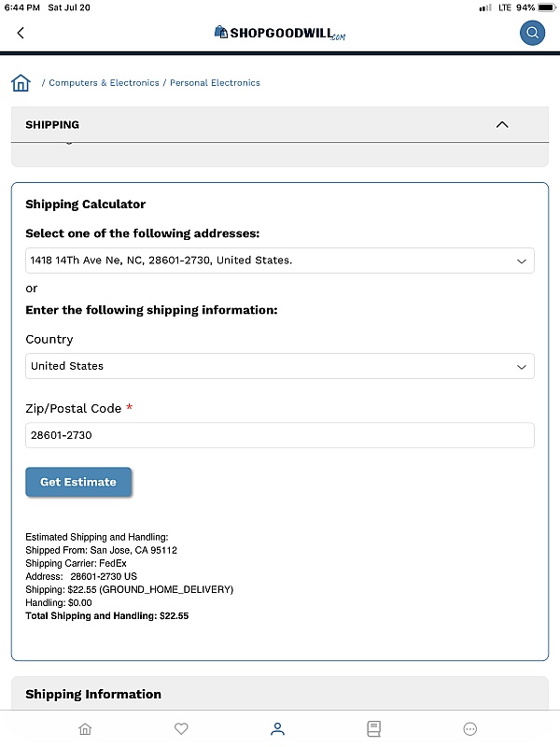560x747 pixels.
Task: Click the Get Estimate button
Action: [78, 482]
